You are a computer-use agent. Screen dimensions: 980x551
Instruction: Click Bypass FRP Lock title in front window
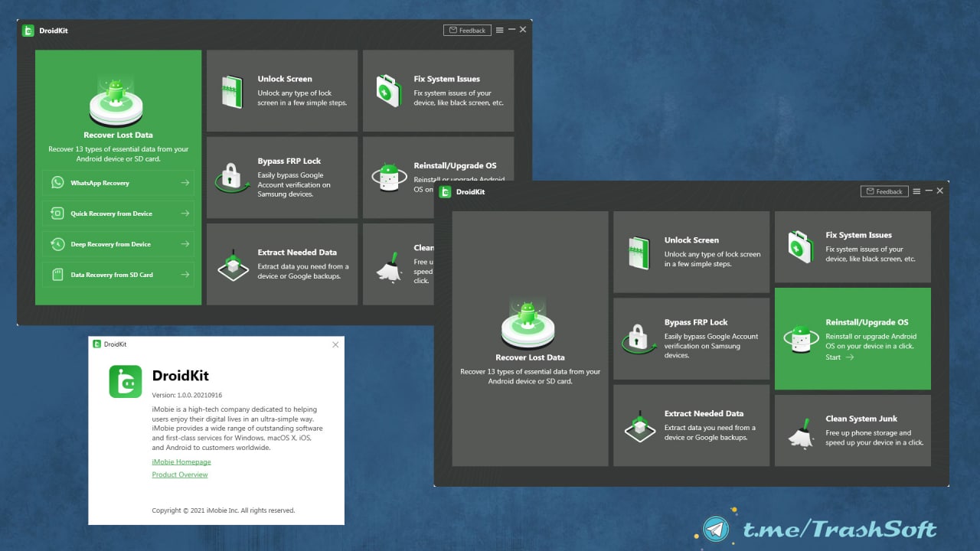(x=696, y=323)
